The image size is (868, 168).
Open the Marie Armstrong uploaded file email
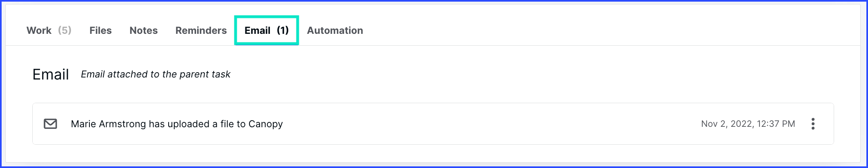click(177, 124)
